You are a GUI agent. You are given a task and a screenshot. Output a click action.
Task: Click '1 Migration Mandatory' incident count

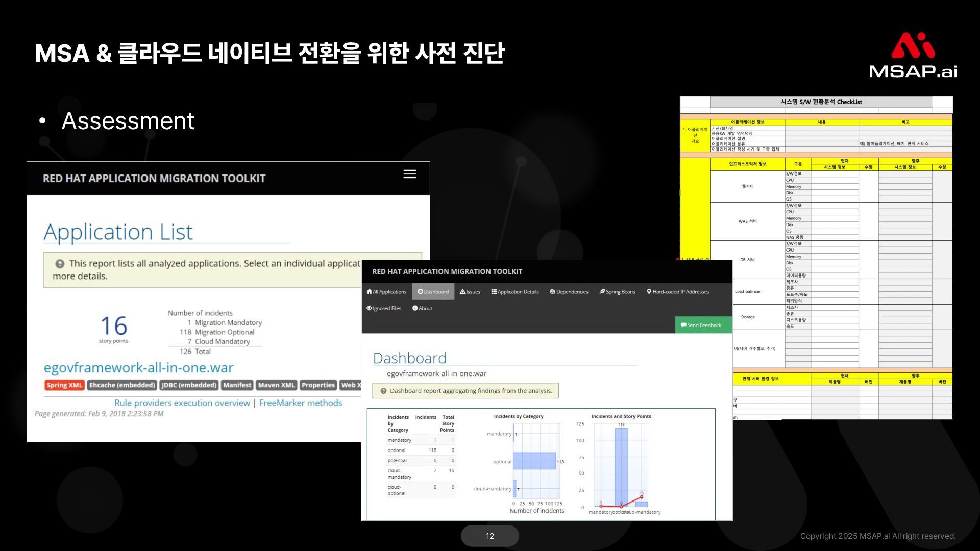(225, 322)
